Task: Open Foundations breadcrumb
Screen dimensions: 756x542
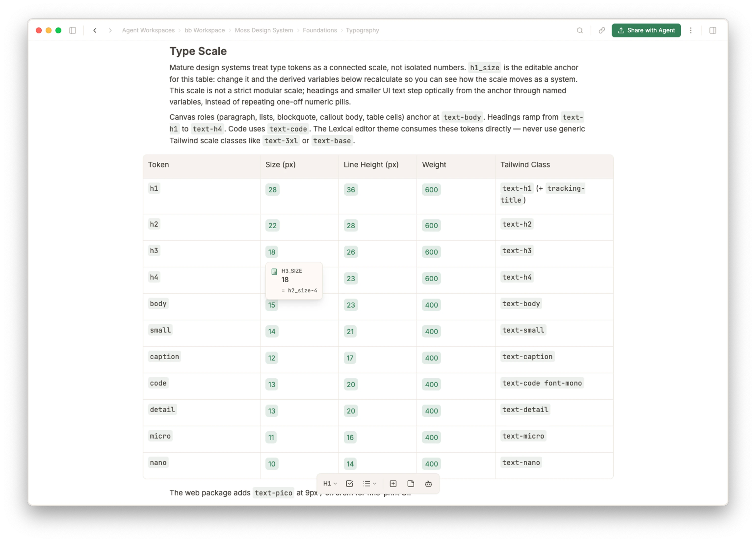Action: point(320,30)
